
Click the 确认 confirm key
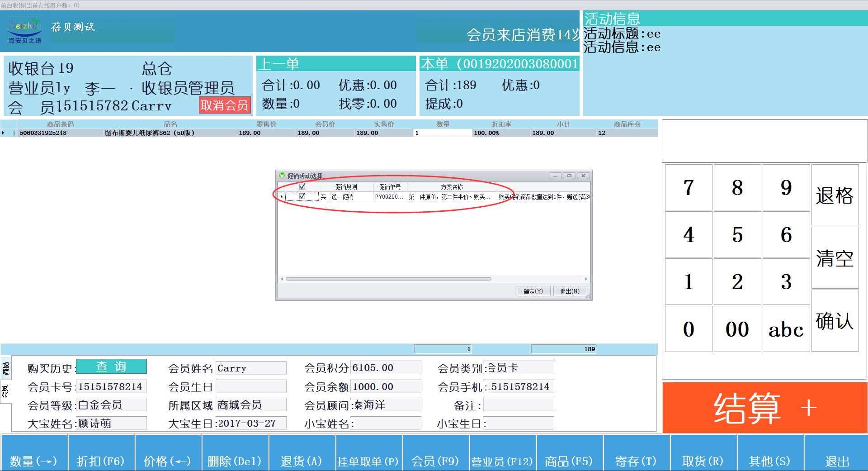click(835, 321)
